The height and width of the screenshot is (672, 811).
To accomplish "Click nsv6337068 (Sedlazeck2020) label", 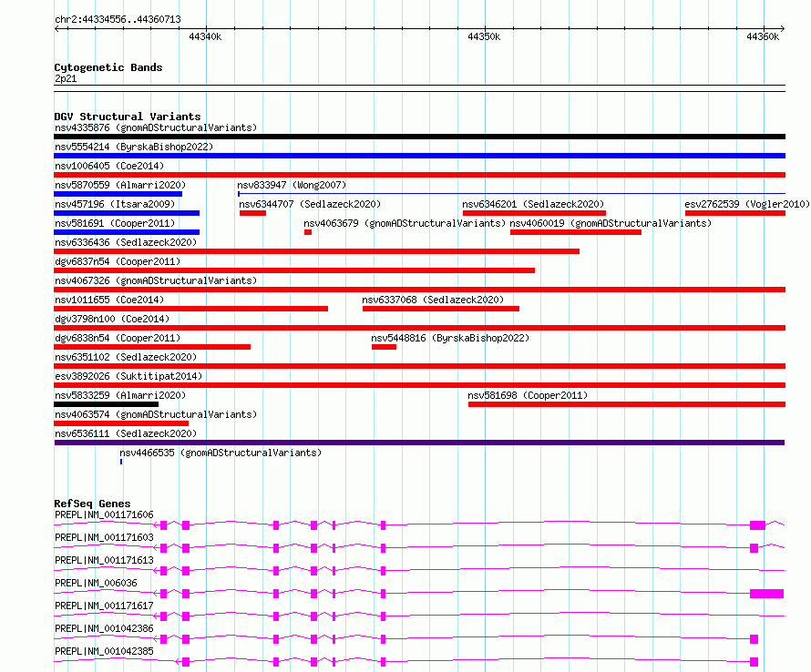I will pos(433,300).
